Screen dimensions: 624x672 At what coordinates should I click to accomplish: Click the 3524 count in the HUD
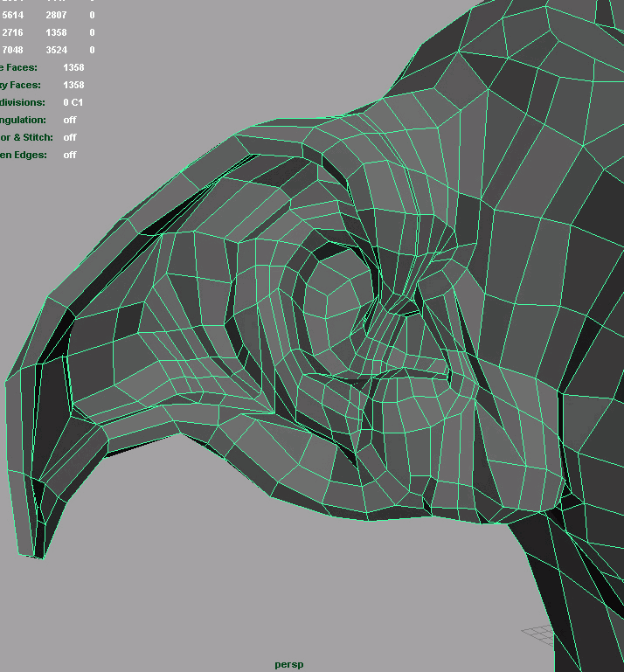pos(55,50)
